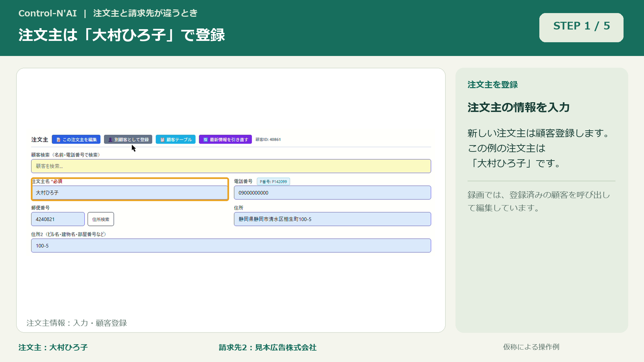
Task: Click the 住所 field with 静岡県静岡市清水区
Action: click(x=332, y=219)
